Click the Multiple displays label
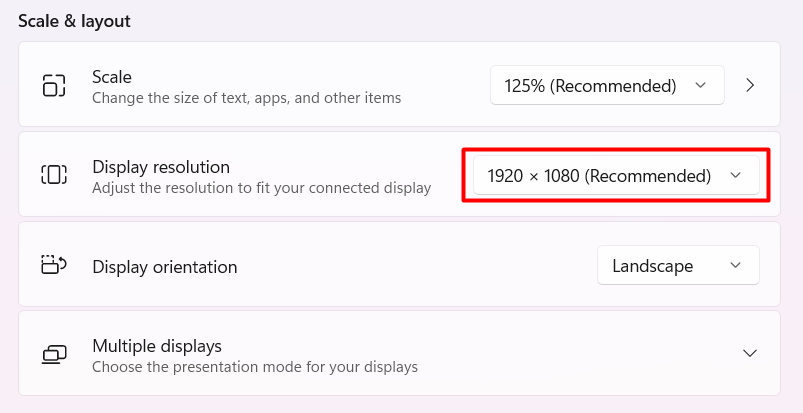 [x=157, y=345]
